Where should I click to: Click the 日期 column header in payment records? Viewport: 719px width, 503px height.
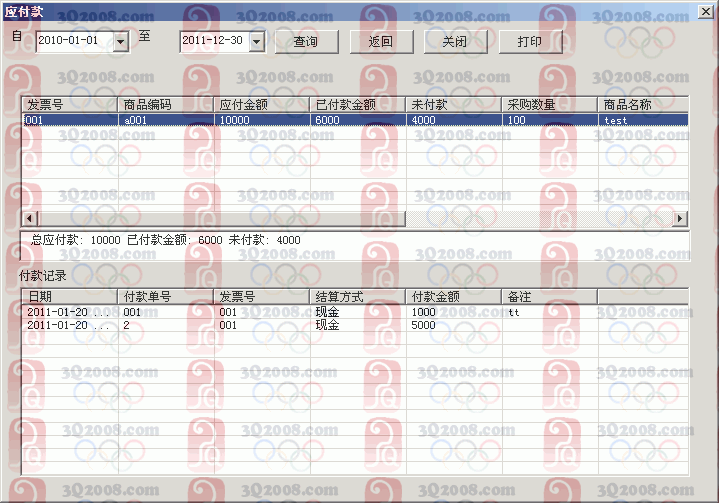click(70, 297)
